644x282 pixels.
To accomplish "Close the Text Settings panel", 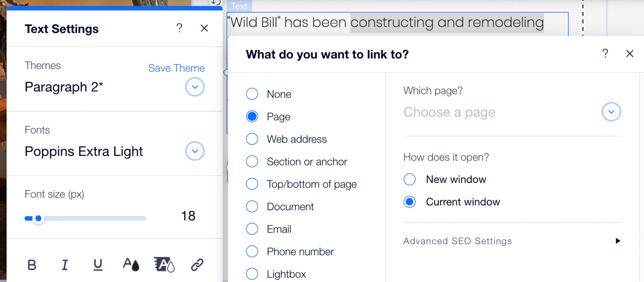I will tap(204, 28).
